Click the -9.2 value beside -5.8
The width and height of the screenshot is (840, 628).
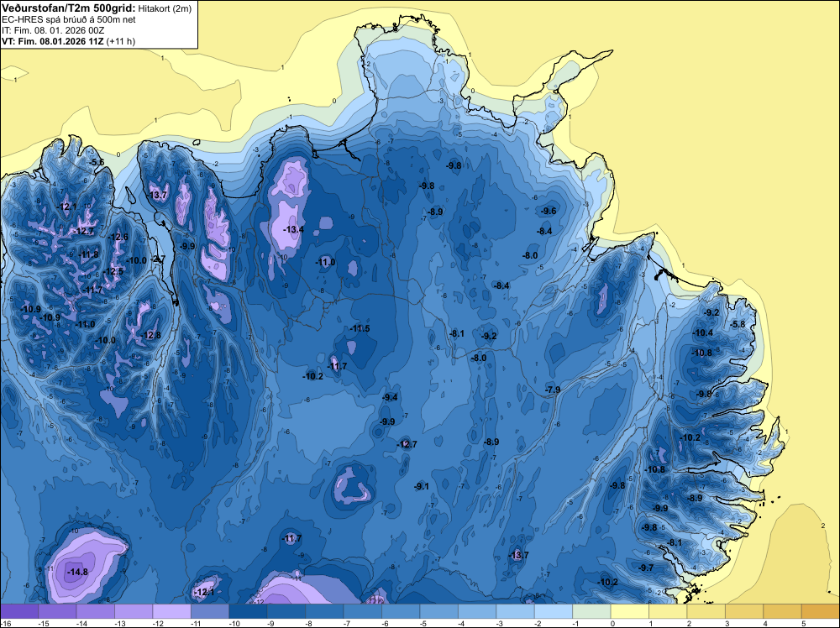click(712, 312)
